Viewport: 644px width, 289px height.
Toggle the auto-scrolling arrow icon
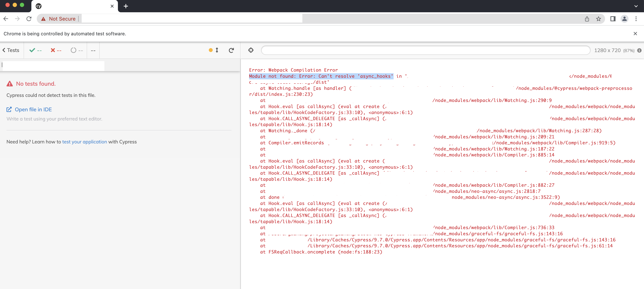[217, 50]
